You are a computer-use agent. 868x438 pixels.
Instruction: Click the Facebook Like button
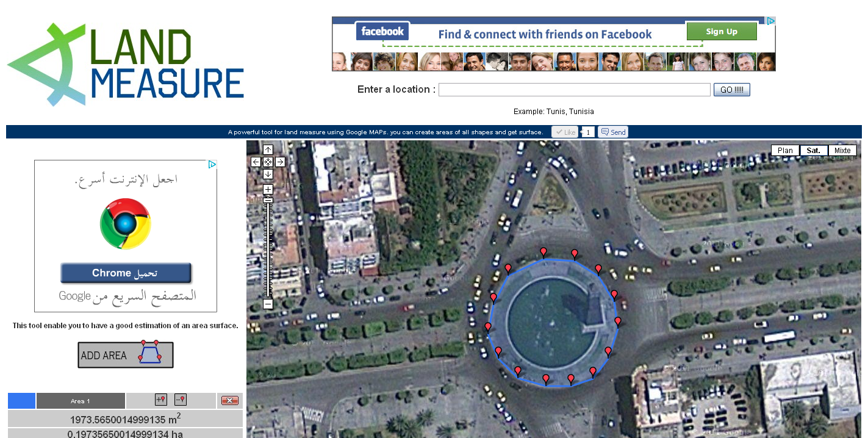pyautogui.click(x=565, y=132)
